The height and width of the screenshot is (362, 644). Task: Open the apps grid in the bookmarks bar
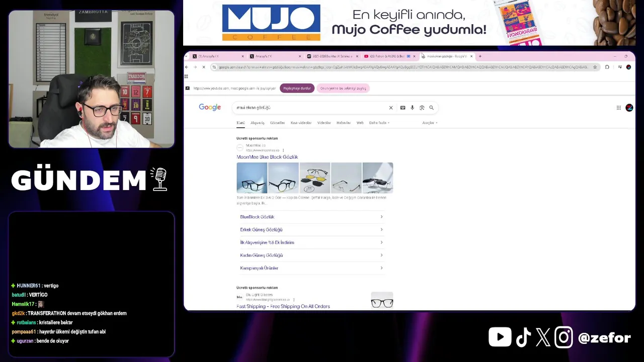[x=186, y=76]
